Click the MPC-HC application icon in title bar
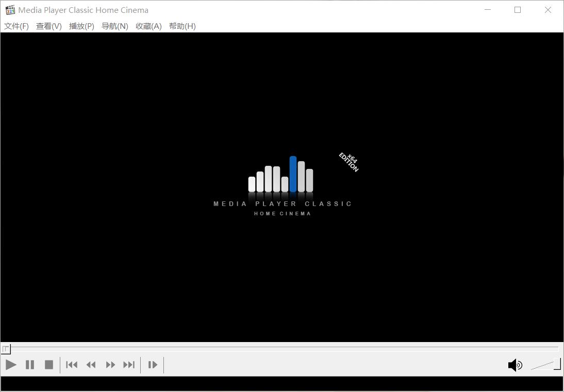Viewport: 564px width, 392px height. coord(10,10)
